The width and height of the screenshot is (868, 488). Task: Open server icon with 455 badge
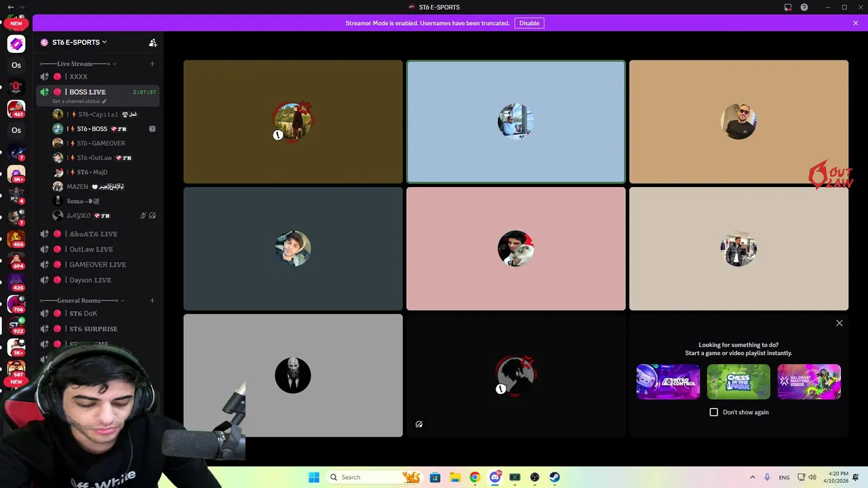16,239
